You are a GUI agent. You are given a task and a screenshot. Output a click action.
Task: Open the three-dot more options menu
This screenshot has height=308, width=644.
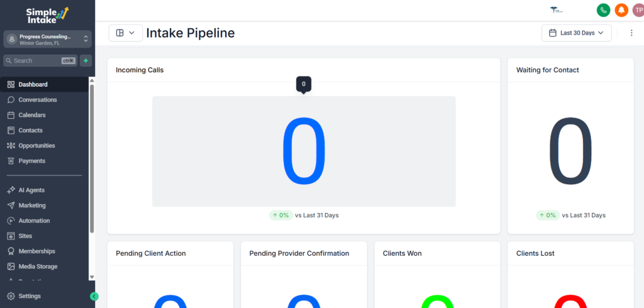coord(631,33)
